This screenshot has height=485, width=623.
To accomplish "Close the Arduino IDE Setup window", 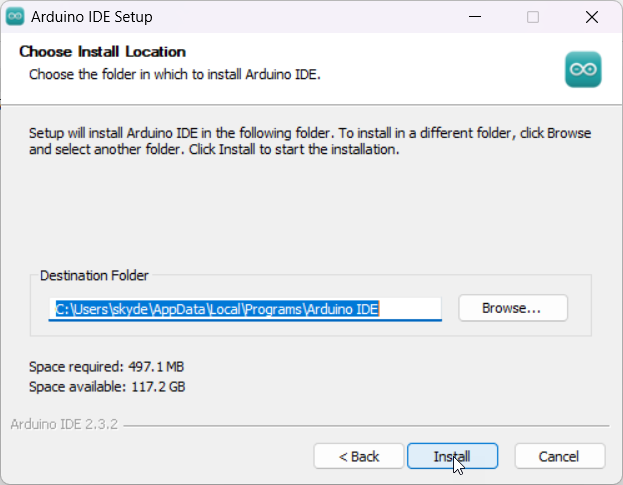I will 592,17.
